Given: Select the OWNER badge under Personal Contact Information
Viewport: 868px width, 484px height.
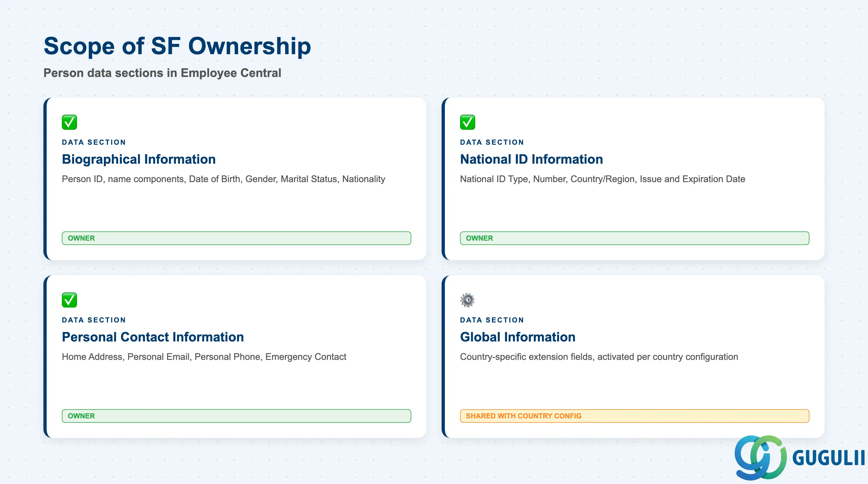Looking at the screenshot, I should (236, 416).
